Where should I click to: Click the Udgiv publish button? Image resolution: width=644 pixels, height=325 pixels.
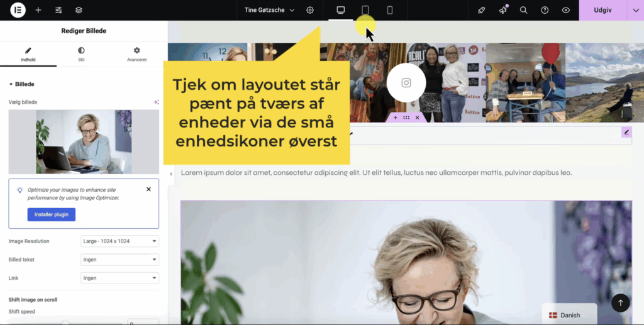pyautogui.click(x=602, y=10)
